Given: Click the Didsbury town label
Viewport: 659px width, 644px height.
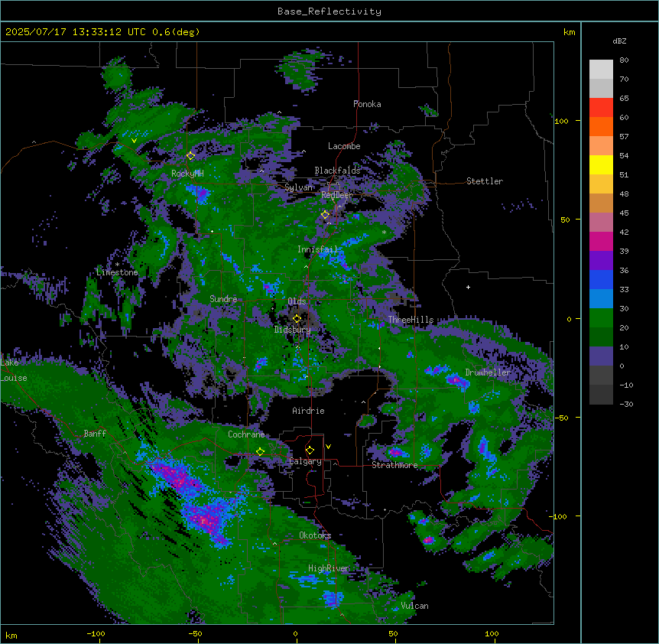Looking at the screenshot, I should (x=293, y=330).
